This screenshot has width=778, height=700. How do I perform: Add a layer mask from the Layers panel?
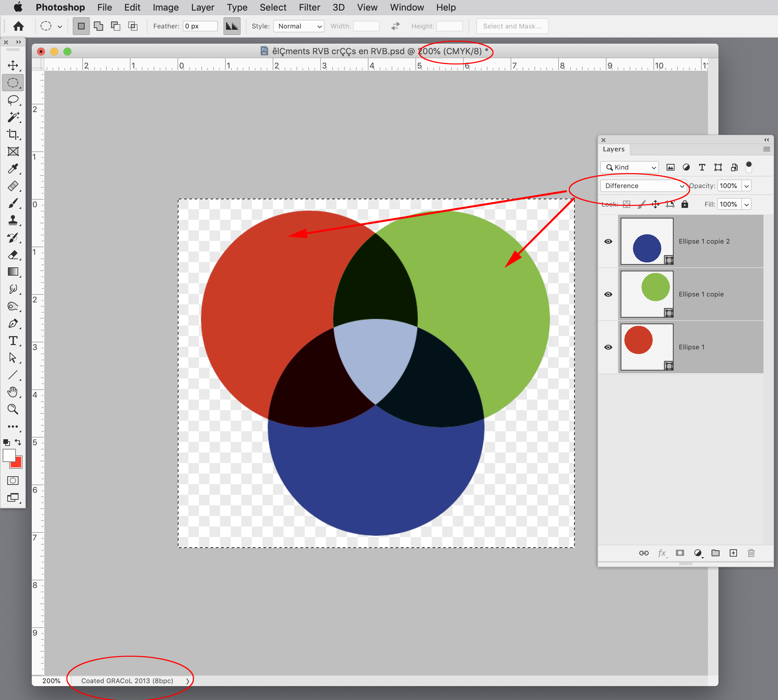point(680,553)
